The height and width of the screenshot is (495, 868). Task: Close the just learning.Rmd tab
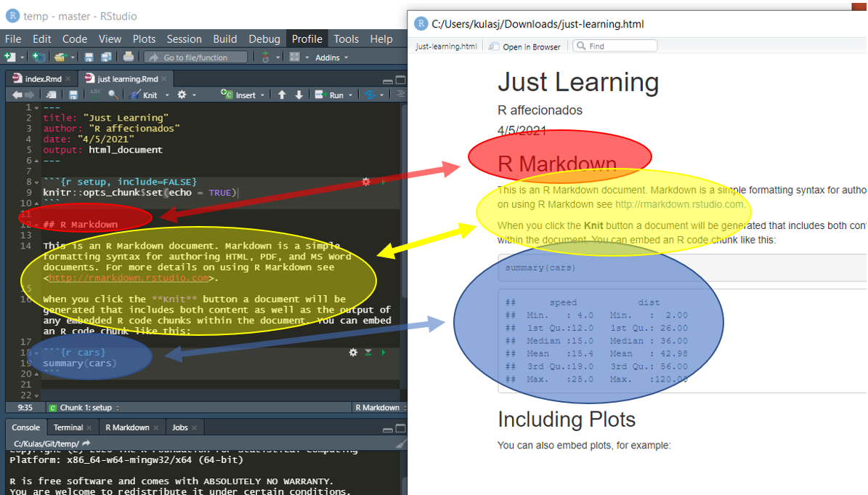click(164, 79)
